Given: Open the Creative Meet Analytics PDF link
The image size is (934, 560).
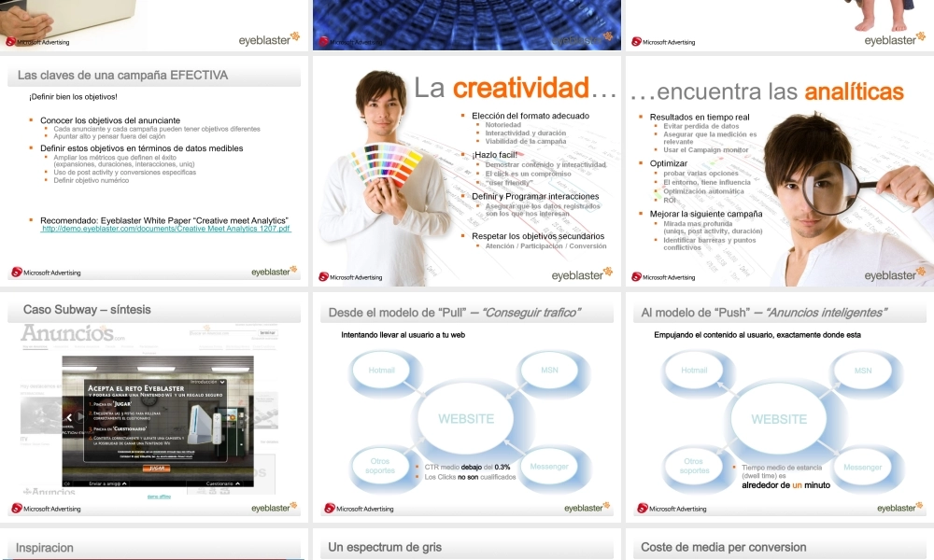Looking at the screenshot, I should point(166,229).
